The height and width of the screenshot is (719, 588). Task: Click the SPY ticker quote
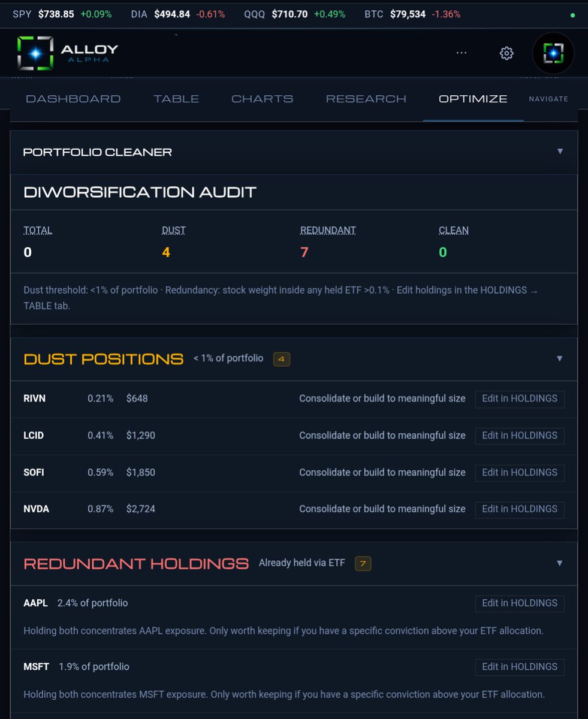(62, 14)
